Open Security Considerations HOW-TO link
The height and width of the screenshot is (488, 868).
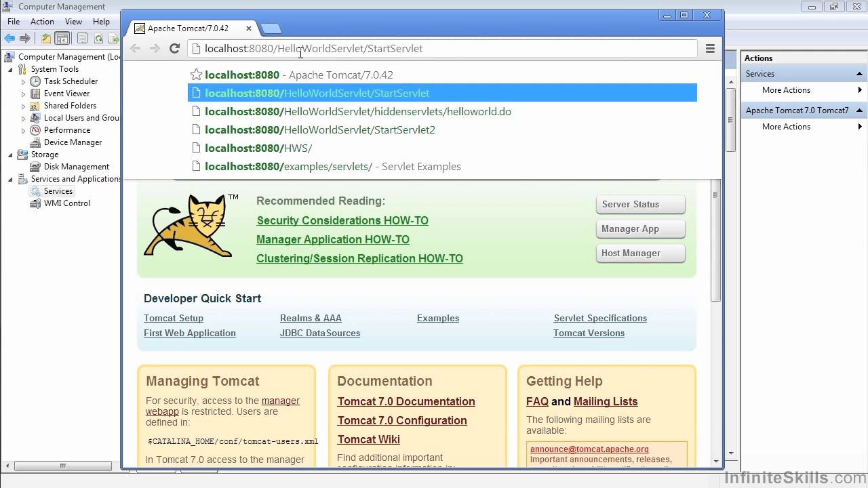pyautogui.click(x=342, y=220)
